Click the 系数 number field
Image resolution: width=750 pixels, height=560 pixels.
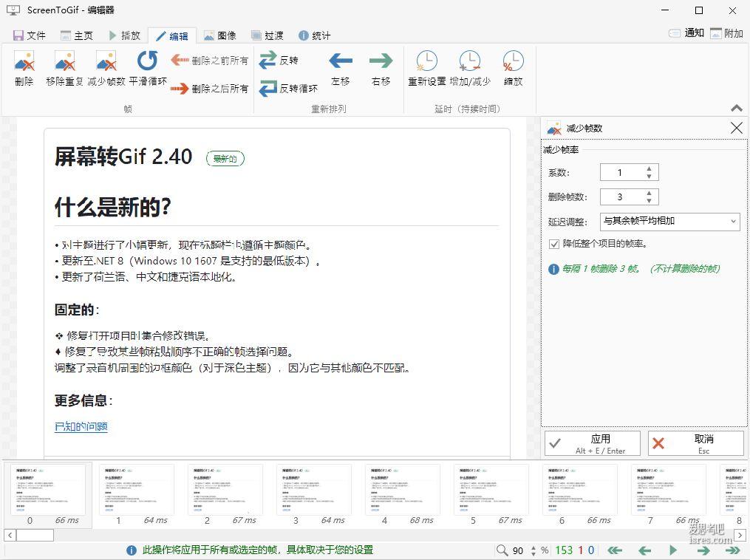tap(629, 172)
